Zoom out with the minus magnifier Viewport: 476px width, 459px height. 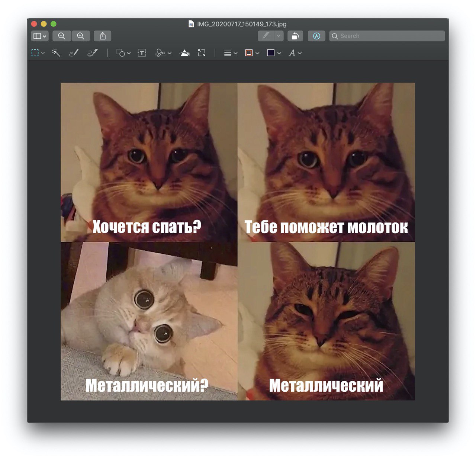pos(62,36)
